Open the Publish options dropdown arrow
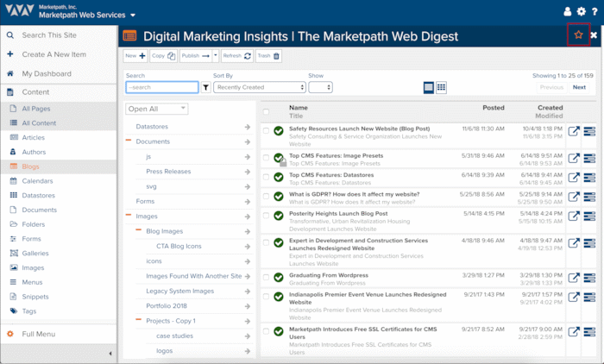Viewport: 604px width, 364px height. pos(216,56)
